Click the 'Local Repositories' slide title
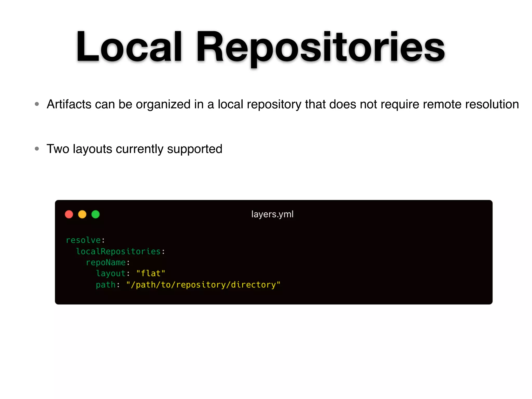Screen dimensions: 532x399 pos(261,47)
